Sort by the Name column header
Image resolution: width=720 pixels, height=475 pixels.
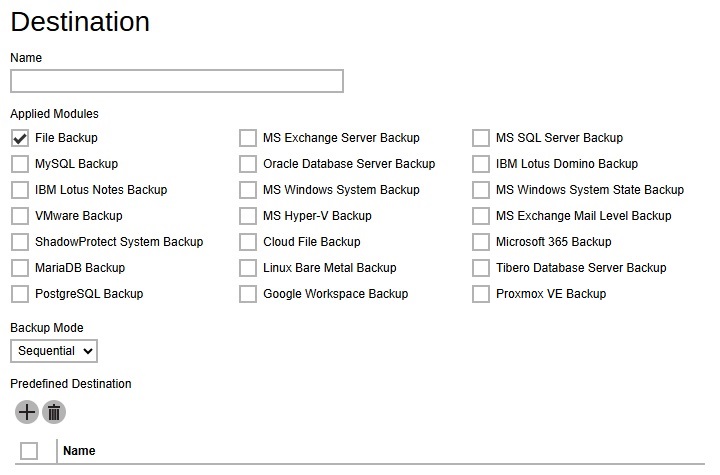click(79, 451)
